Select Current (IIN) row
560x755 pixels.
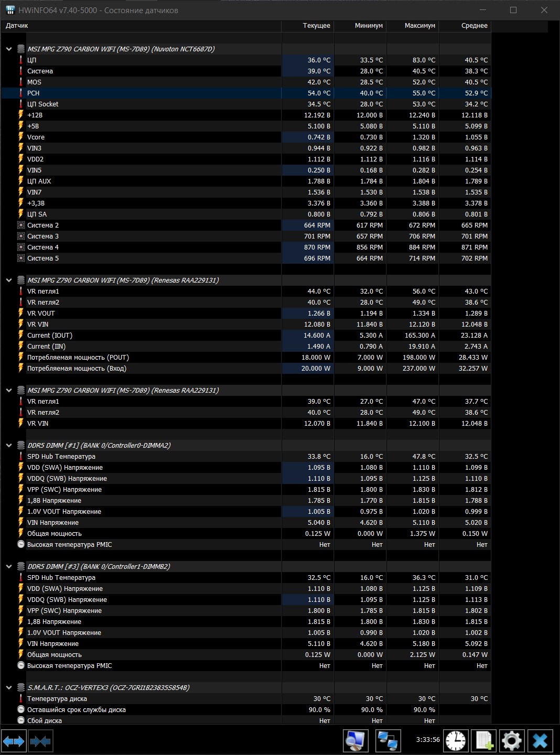[x=246, y=346]
